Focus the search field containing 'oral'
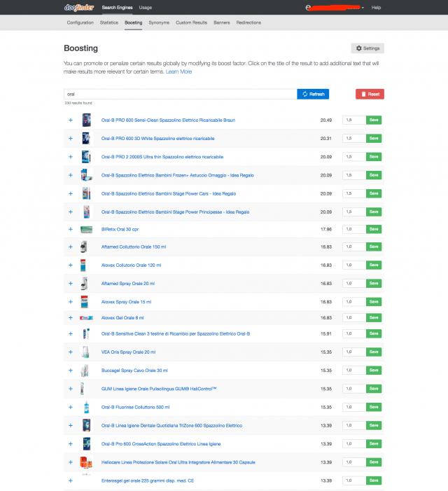448x491 pixels. 181,94
